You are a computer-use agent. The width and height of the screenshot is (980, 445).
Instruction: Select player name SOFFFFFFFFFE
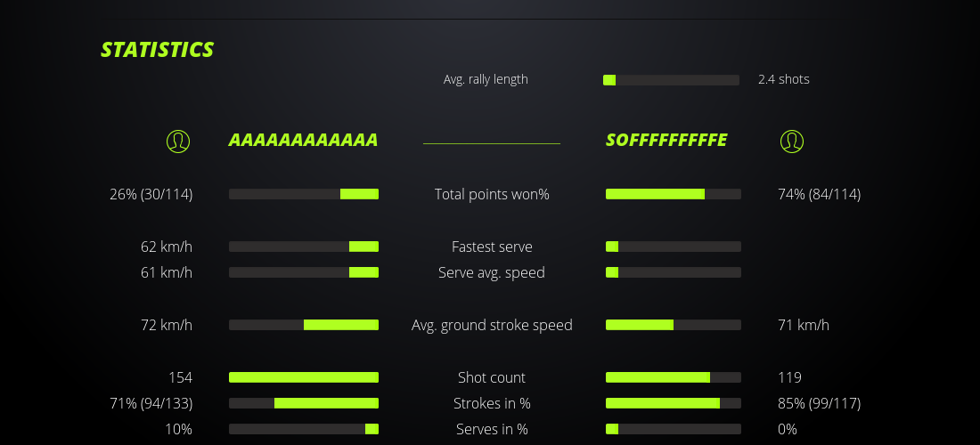pos(666,141)
